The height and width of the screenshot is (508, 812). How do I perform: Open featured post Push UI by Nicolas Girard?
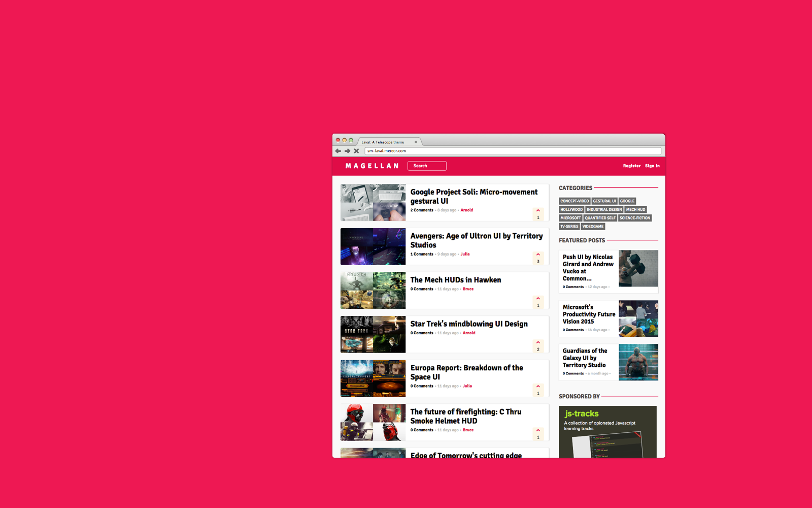[x=588, y=268]
